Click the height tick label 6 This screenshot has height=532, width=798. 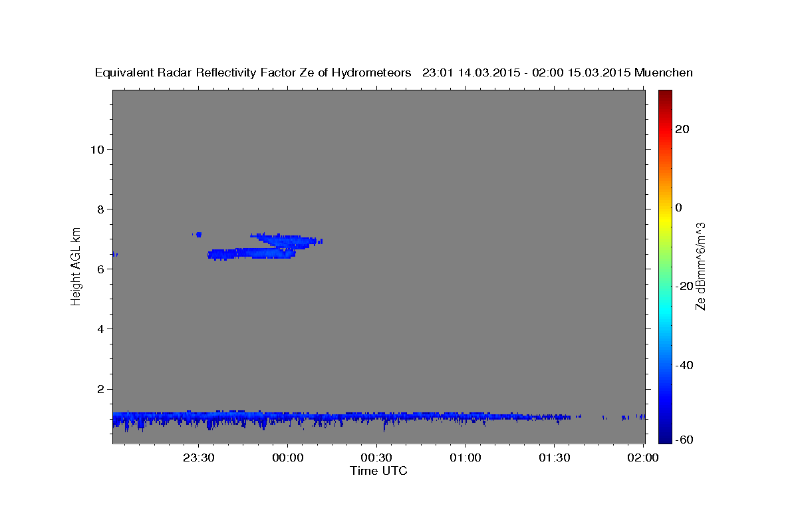pyautogui.click(x=99, y=269)
